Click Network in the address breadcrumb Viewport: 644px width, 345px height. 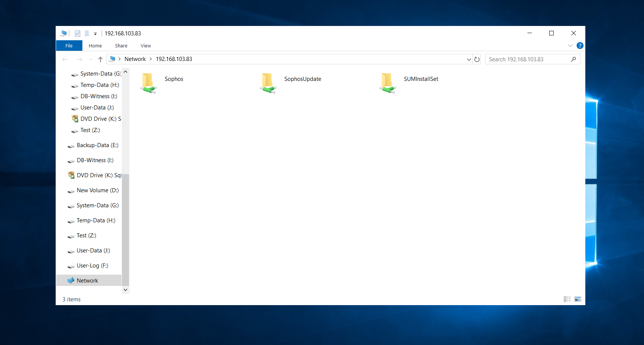pyautogui.click(x=135, y=59)
